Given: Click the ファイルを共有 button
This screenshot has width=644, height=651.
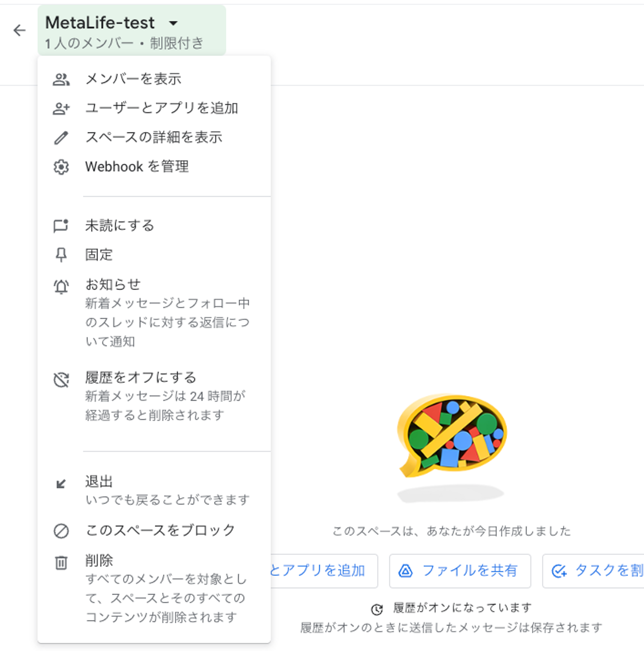Looking at the screenshot, I should 460,571.
